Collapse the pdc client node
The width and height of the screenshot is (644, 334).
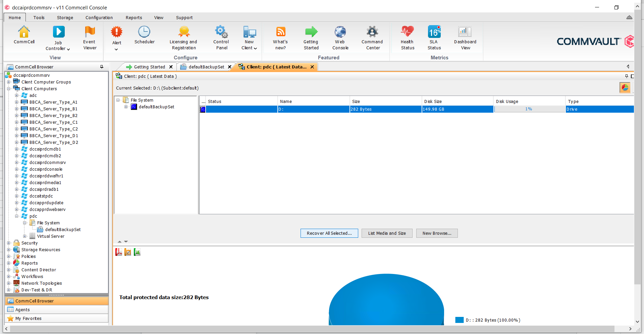pos(16,216)
